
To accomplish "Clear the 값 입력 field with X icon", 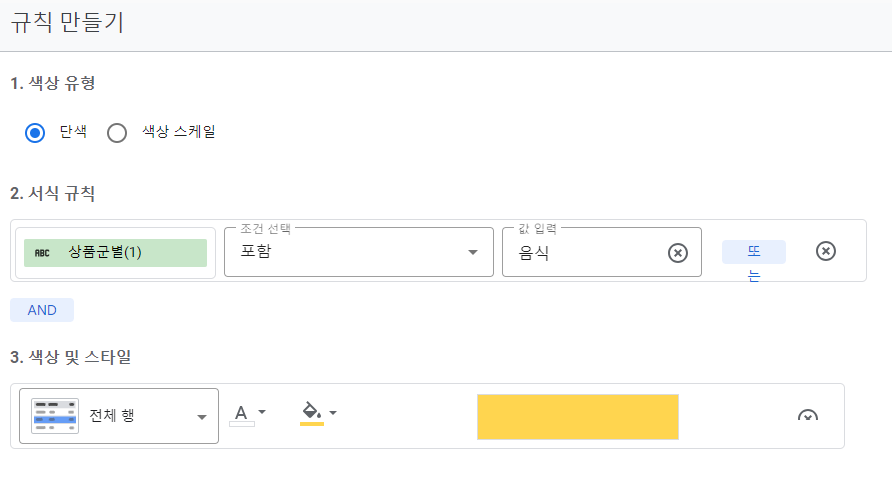I will click(678, 253).
